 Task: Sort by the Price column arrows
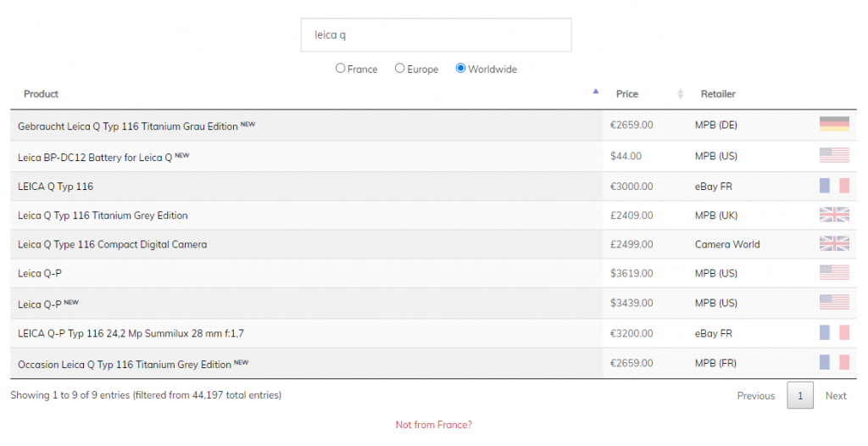(680, 94)
